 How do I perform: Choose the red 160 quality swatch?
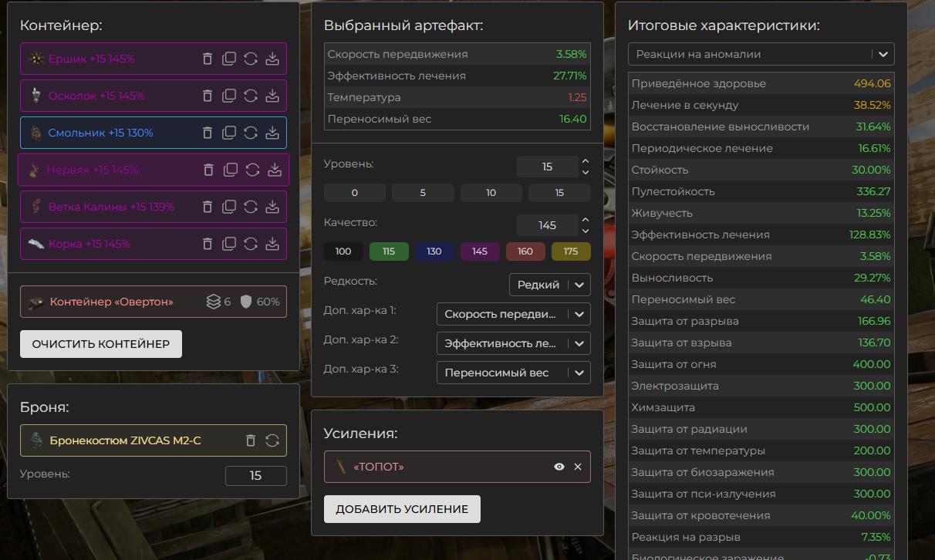tap(525, 251)
